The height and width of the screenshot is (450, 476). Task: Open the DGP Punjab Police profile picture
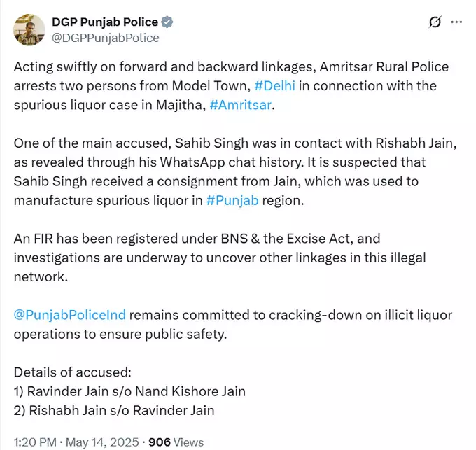(28, 29)
